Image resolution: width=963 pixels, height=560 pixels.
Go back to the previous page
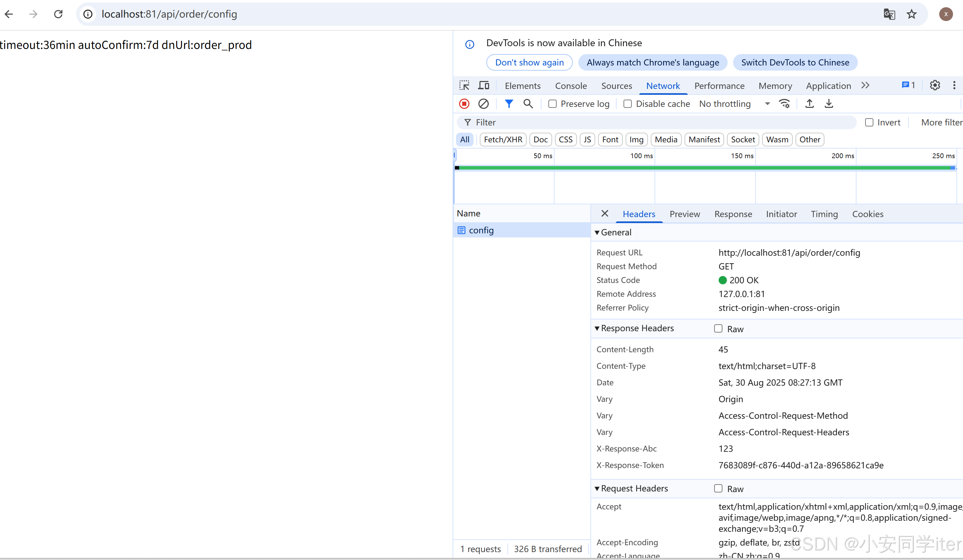pos(9,14)
